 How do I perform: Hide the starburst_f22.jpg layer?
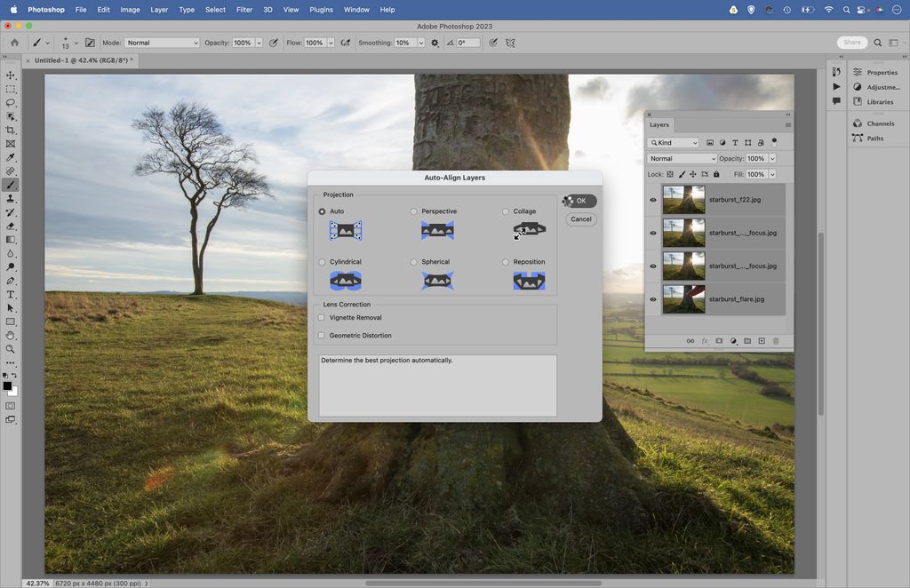pos(653,200)
